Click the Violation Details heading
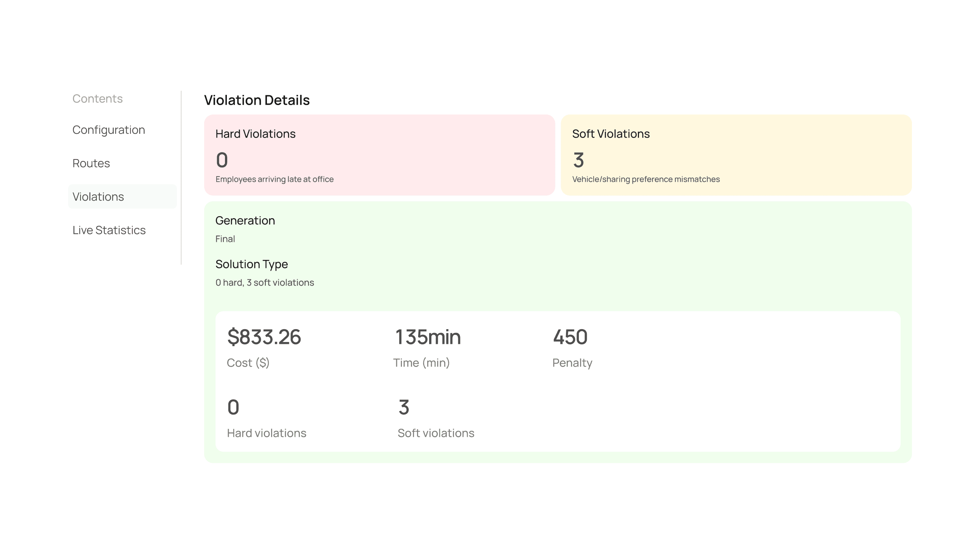This screenshot has height=554, width=980. click(256, 100)
